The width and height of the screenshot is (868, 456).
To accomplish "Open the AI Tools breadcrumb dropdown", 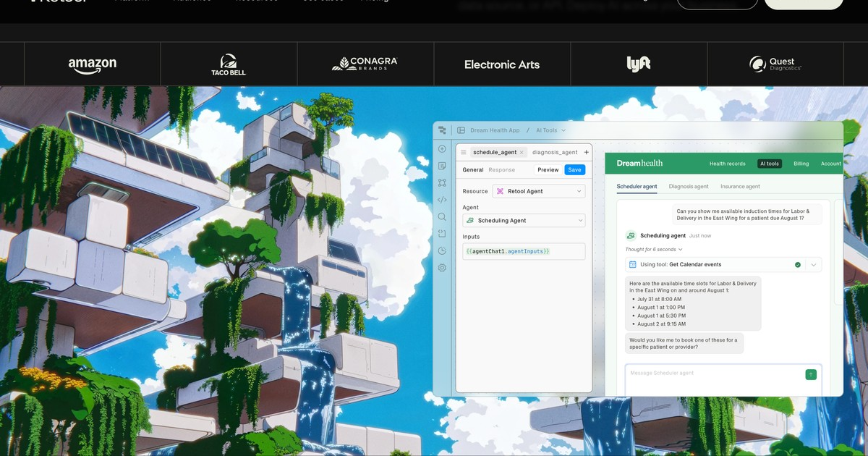I will (550, 130).
